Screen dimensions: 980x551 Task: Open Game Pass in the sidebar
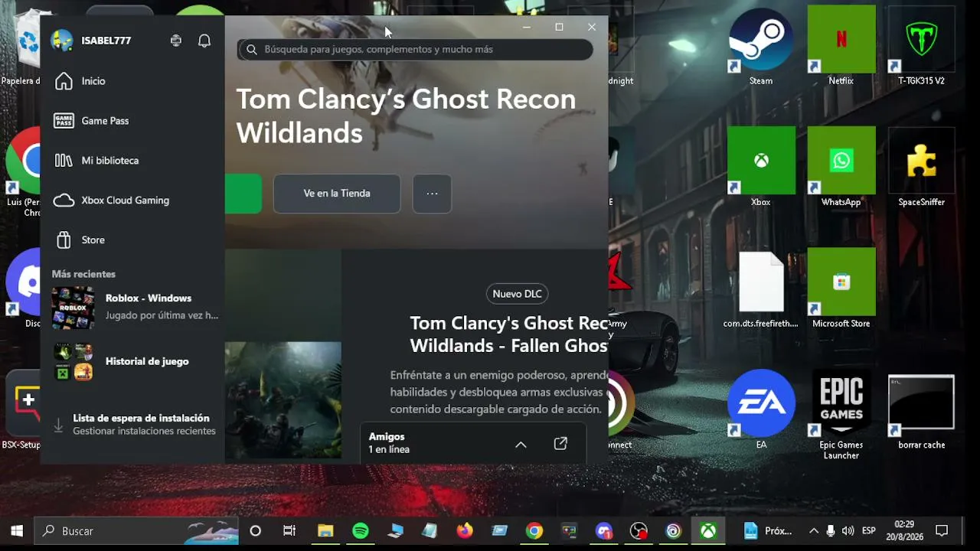coord(132,121)
